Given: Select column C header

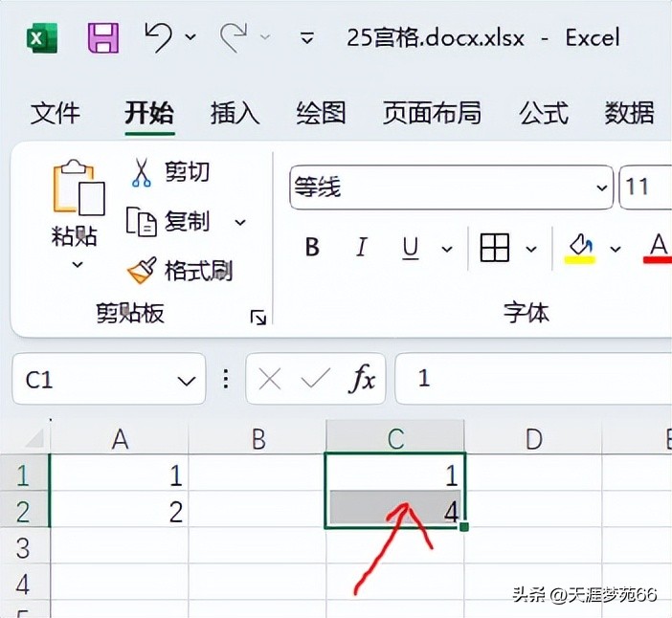Looking at the screenshot, I should pos(395,438).
